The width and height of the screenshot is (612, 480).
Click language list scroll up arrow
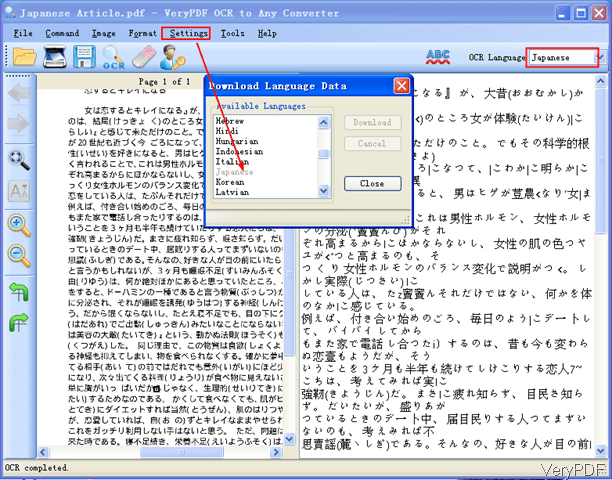tap(324, 123)
